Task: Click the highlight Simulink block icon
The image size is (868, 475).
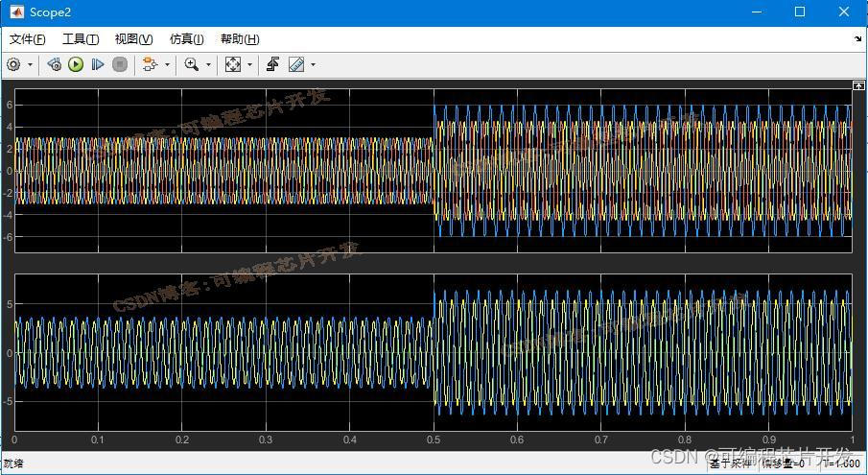Action: 149,64
